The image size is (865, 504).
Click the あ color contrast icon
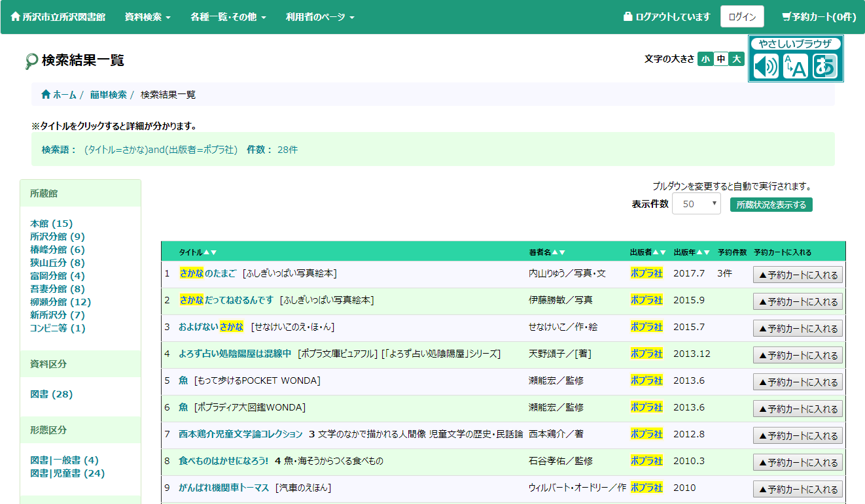(824, 66)
